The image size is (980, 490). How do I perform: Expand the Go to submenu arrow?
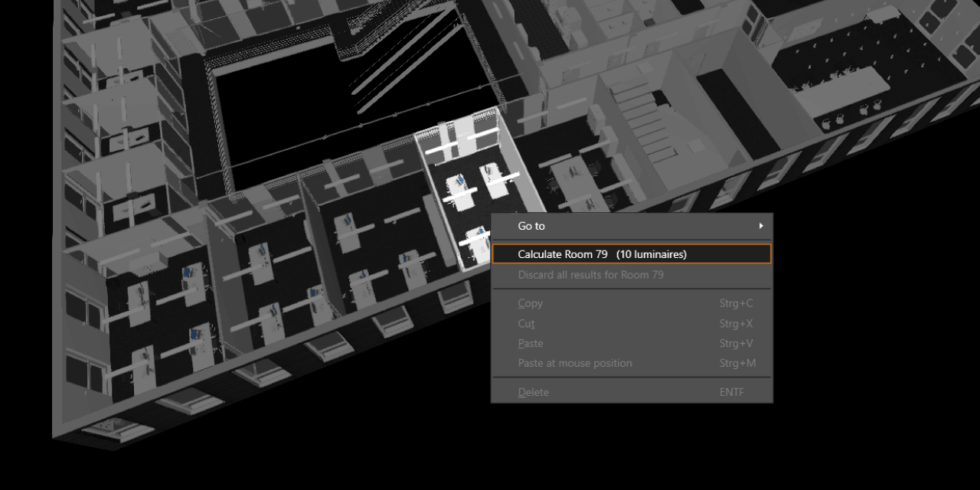point(760,226)
